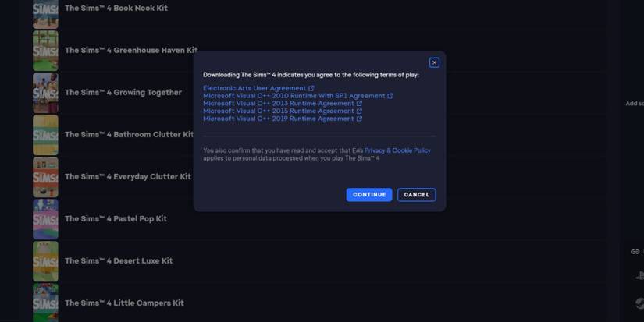This screenshot has height=322, width=644.
Task: Click the Desert Luxe Kit cover icon
Action: click(x=45, y=261)
